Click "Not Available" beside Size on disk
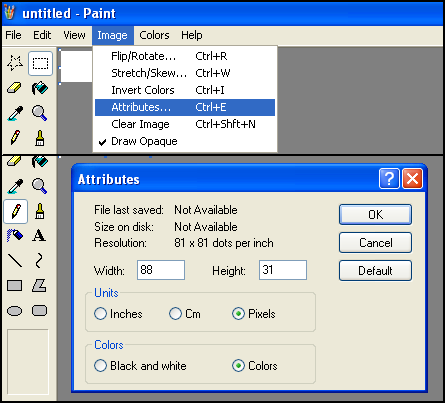This screenshot has width=445, height=403. 206,227
